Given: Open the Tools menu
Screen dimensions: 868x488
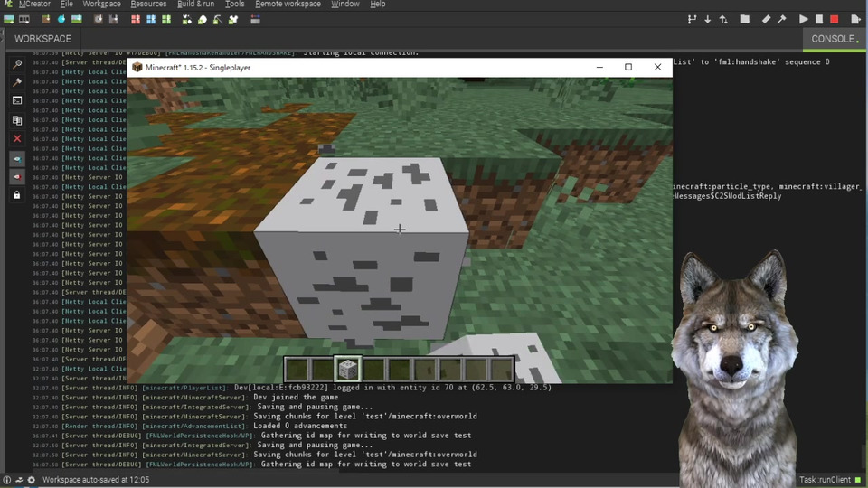Looking at the screenshot, I should (235, 4).
